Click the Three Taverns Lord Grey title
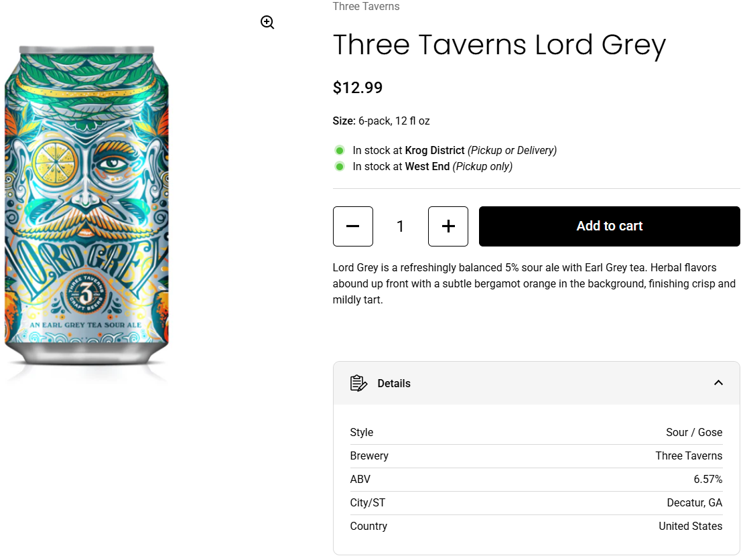 pyautogui.click(x=499, y=45)
